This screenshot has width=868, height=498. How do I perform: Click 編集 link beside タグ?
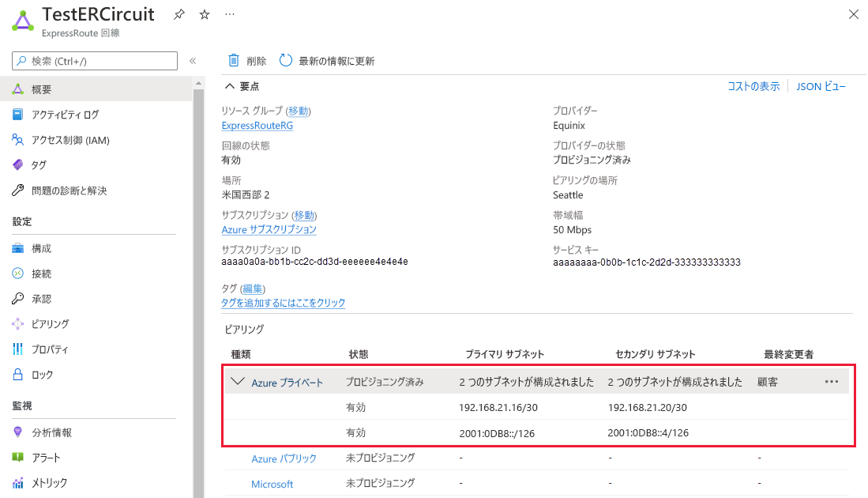point(253,289)
